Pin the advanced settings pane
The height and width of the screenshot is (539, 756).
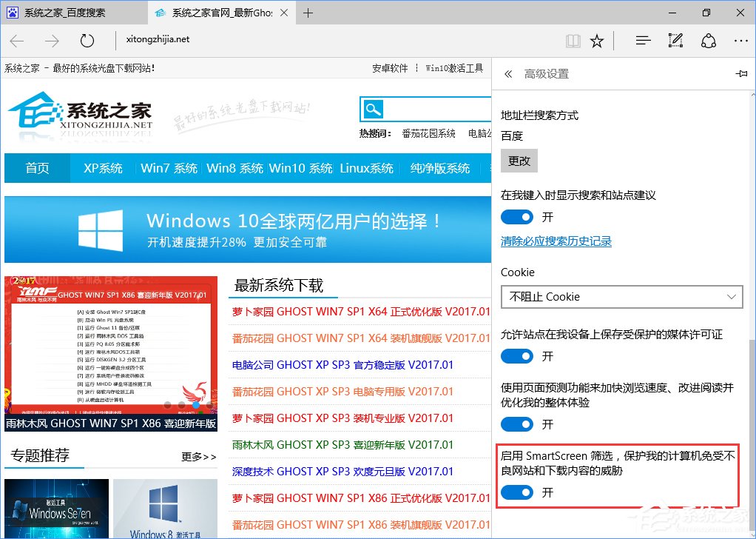coord(743,73)
